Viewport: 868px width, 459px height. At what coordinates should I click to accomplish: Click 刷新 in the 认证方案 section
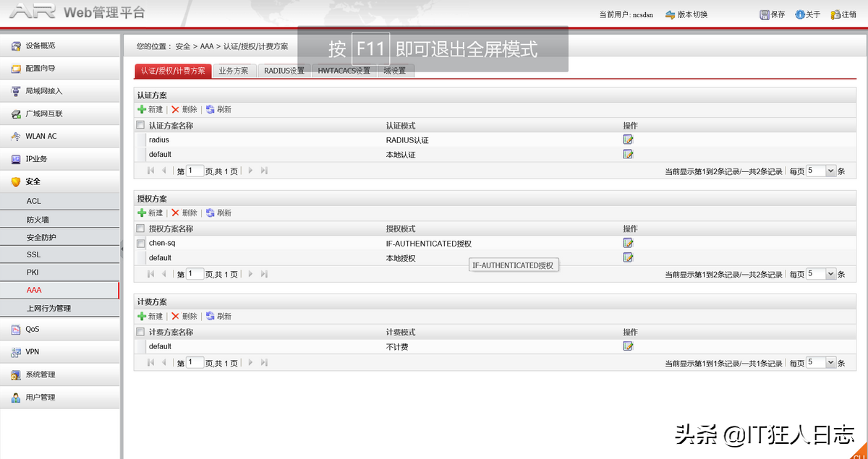pyautogui.click(x=218, y=109)
